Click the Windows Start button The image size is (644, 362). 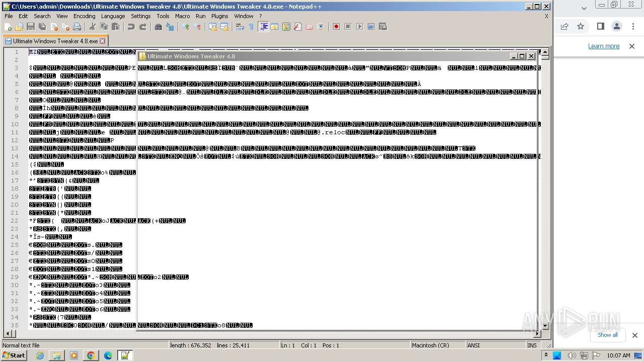pos(14,355)
